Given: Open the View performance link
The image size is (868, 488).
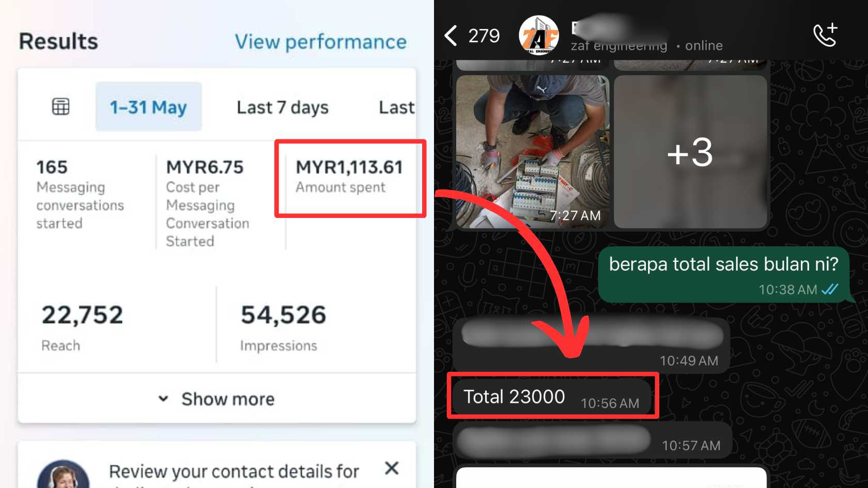Looking at the screenshot, I should pos(321,41).
